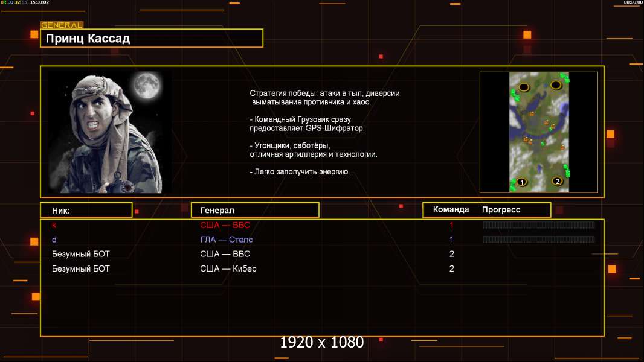
Task: Select player k nickname
Action: click(x=54, y=225)
